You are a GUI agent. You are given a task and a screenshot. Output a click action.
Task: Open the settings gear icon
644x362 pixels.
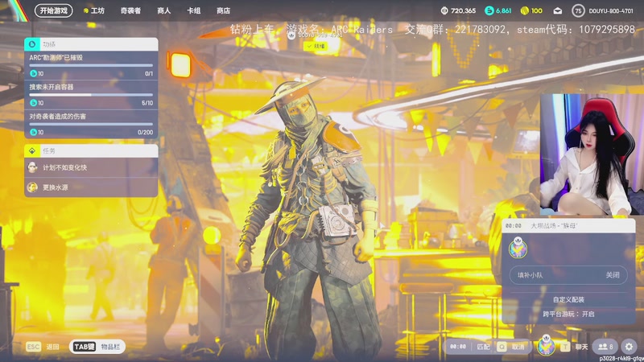(629, 347)
